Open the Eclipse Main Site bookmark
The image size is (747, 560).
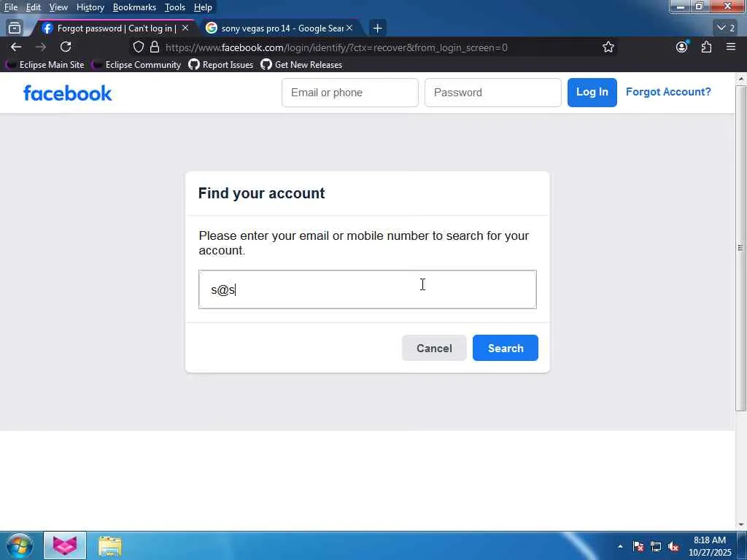click(x=45, y=65)
